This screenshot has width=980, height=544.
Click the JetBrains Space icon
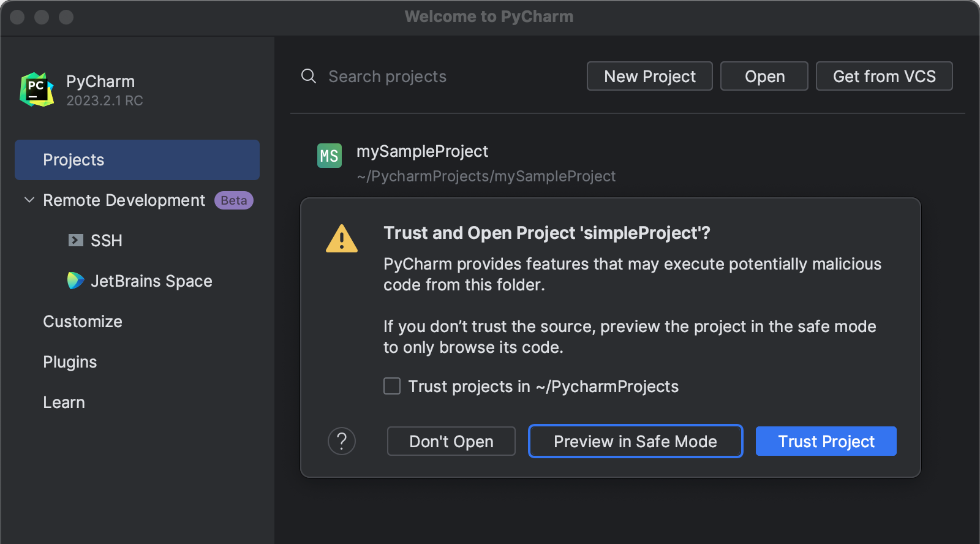[75, 281]
